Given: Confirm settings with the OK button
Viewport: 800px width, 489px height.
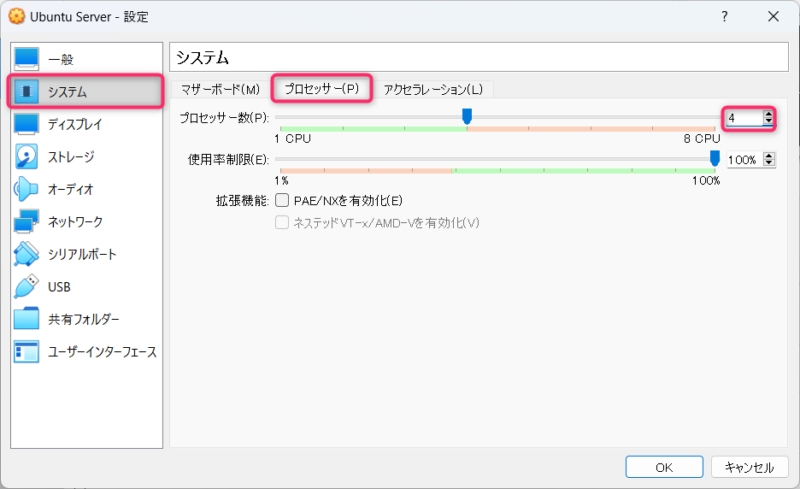Looking at the screenshot, I should (664, 467).
